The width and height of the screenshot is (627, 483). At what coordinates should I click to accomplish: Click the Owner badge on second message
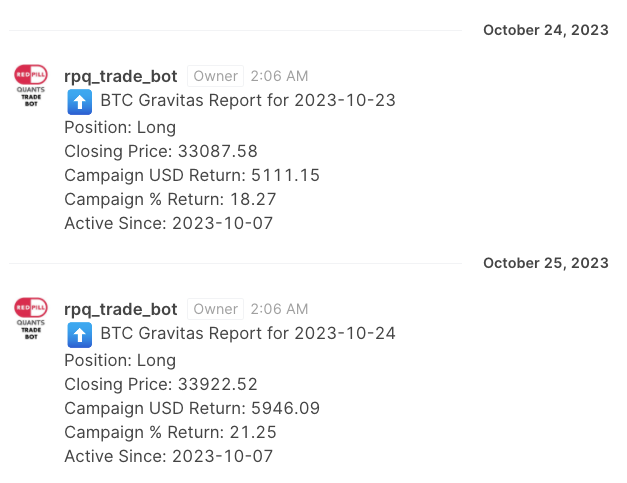(215, 309)
